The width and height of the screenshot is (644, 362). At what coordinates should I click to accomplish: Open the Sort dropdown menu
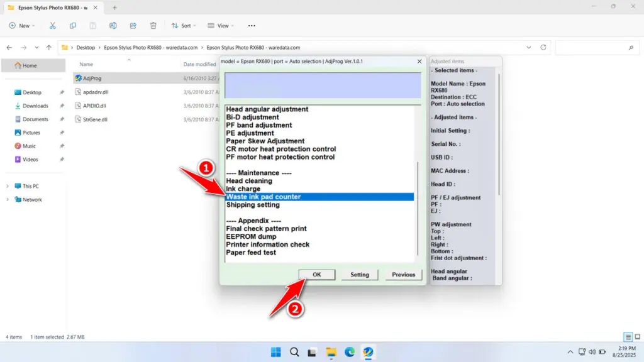pos(182,26)
